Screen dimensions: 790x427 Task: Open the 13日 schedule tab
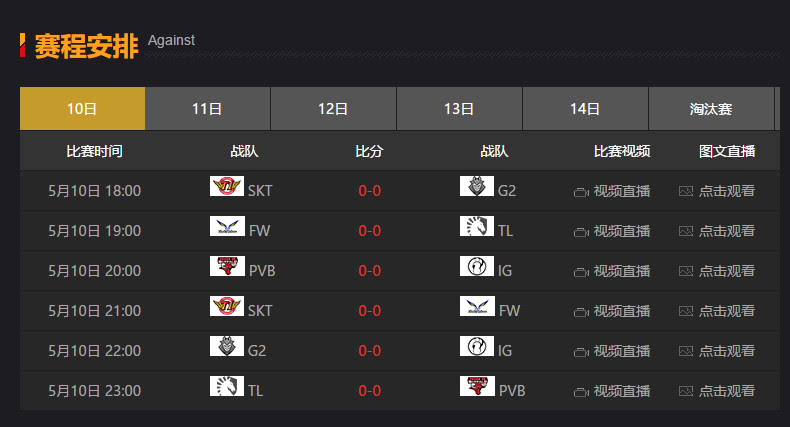point(459,109)
